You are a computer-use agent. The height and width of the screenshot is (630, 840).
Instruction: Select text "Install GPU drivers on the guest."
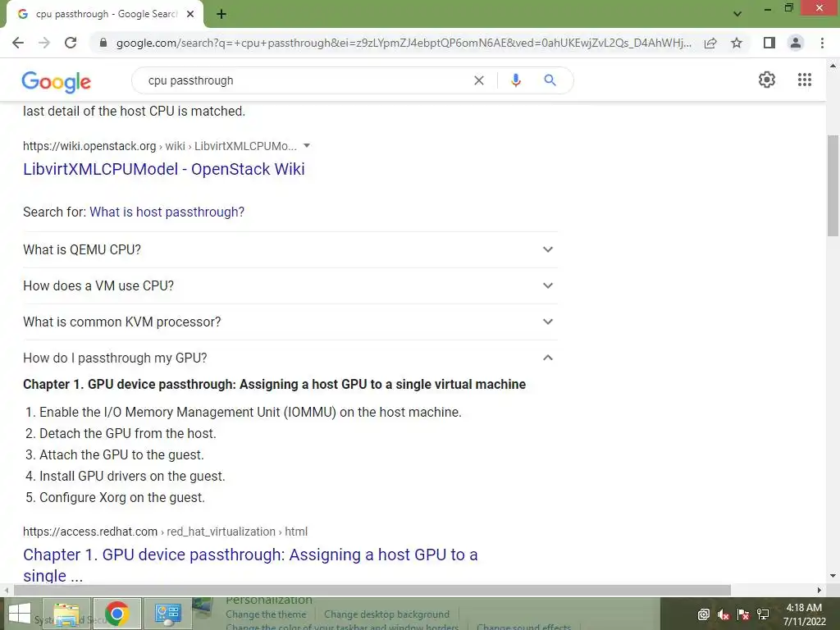[x=132, y=477]
